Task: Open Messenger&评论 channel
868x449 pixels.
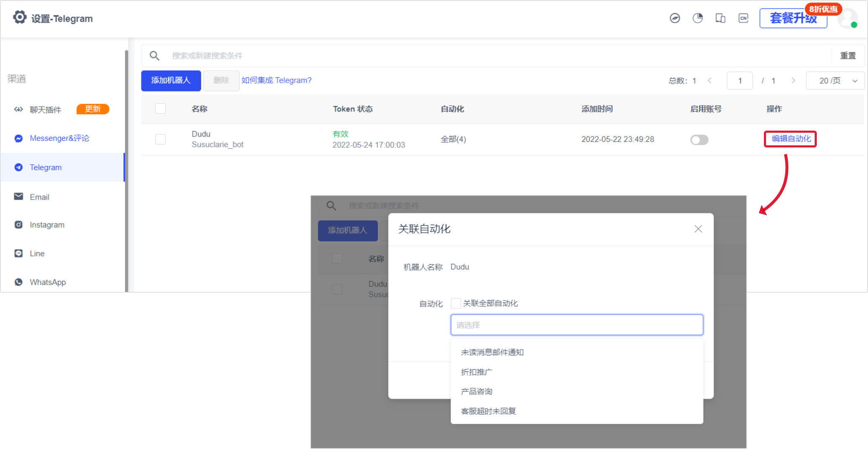Action: 63,138
